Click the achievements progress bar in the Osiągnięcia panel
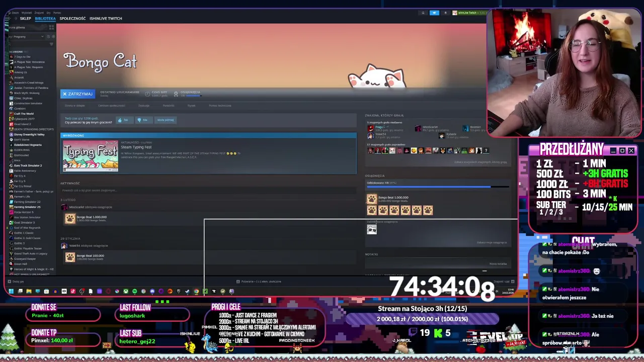Image resolution: width=644 pixels, height=362 pixels. tap(438, 187)
